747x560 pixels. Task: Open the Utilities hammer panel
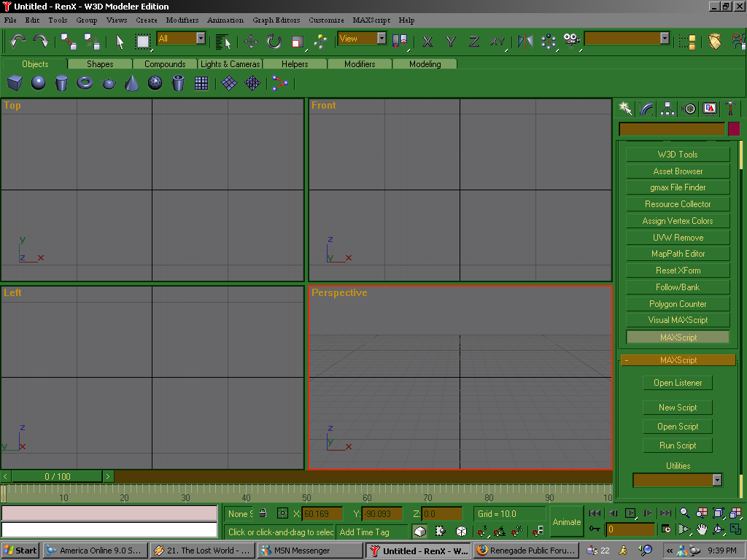[x=729, y=109]
